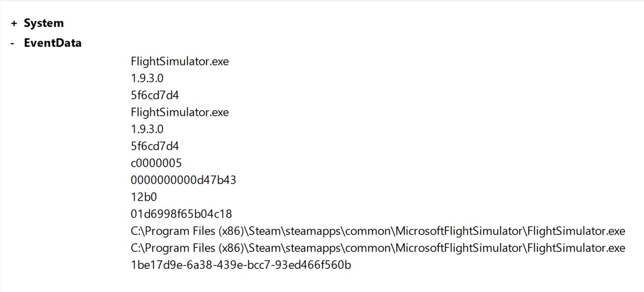Viewport: 644px width, 292px height.
Task: Click the second Steam FlightSimulator.exe path
Action: pos(378,248)
